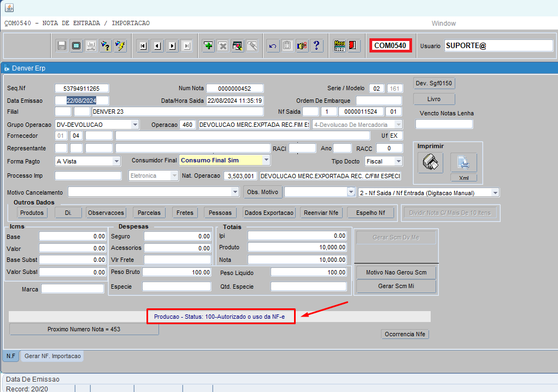Click the large printer icon under Imprimir
This screenshot has width=558, height=392.
tap(430, 162)
